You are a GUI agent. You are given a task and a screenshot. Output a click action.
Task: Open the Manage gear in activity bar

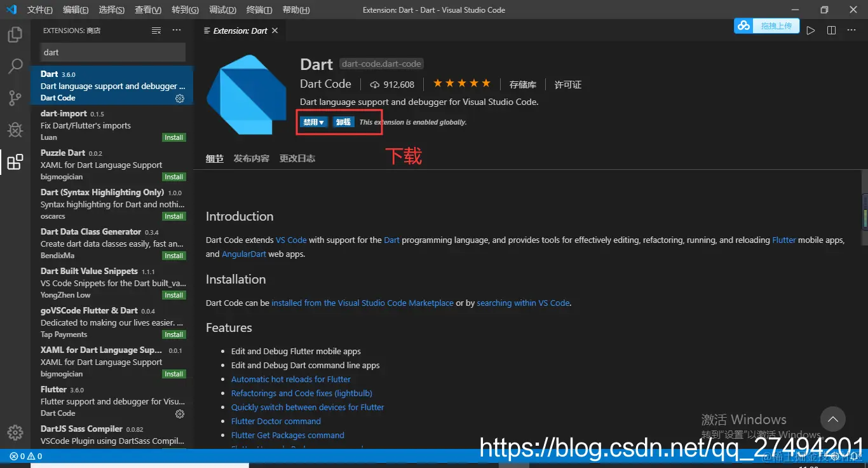[x=15, y=432]
